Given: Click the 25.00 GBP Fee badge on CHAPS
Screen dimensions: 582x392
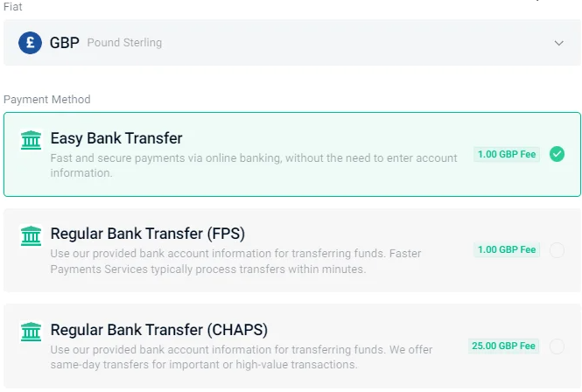Looking at the screenshot, I should pos(503,346).
